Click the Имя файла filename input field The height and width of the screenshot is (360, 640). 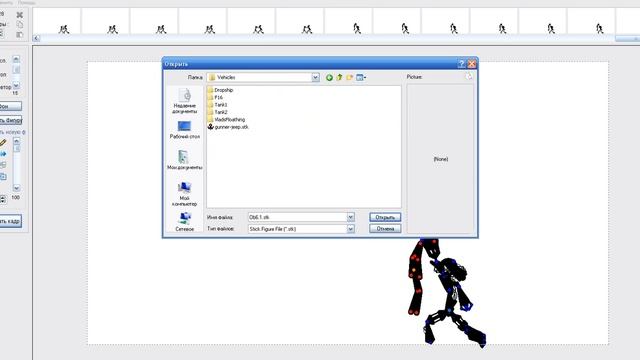(x=298, y=217)
